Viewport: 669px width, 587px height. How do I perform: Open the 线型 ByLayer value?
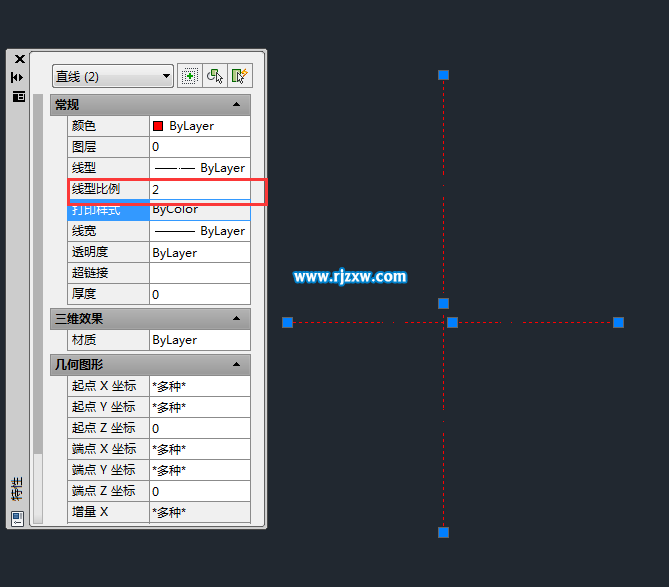[x=200, y=168]
